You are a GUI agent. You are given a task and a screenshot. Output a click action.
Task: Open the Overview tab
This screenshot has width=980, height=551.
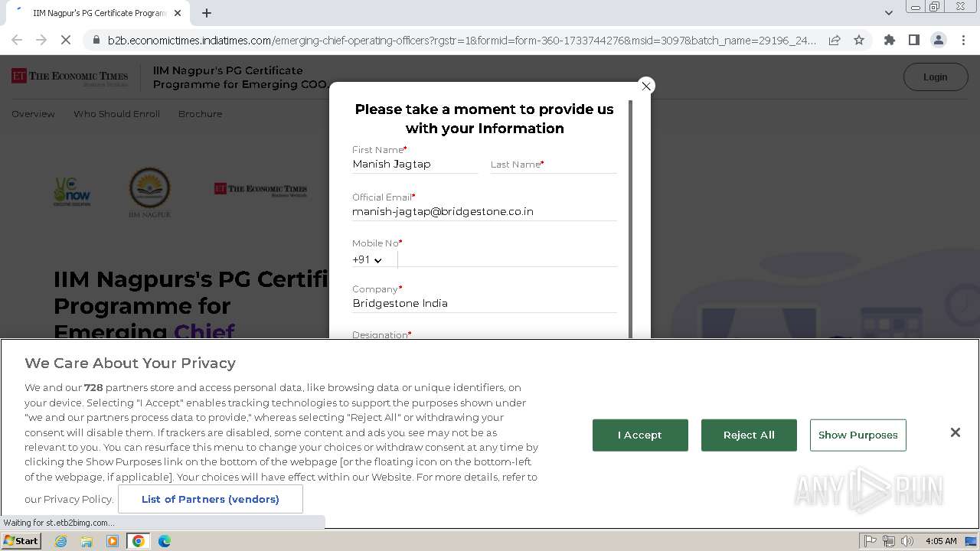coord(33,113)
